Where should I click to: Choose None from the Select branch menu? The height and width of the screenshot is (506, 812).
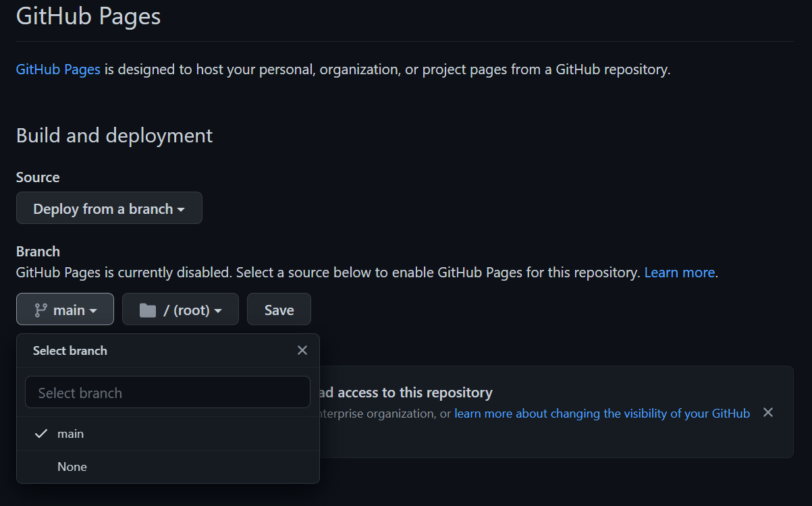pyautogui.click(x=72, y=466)
